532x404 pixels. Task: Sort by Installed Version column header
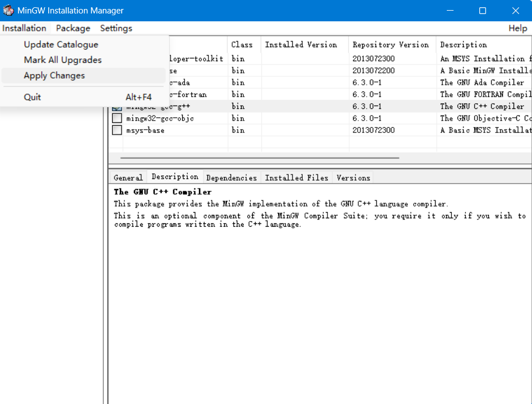point(304,44)
